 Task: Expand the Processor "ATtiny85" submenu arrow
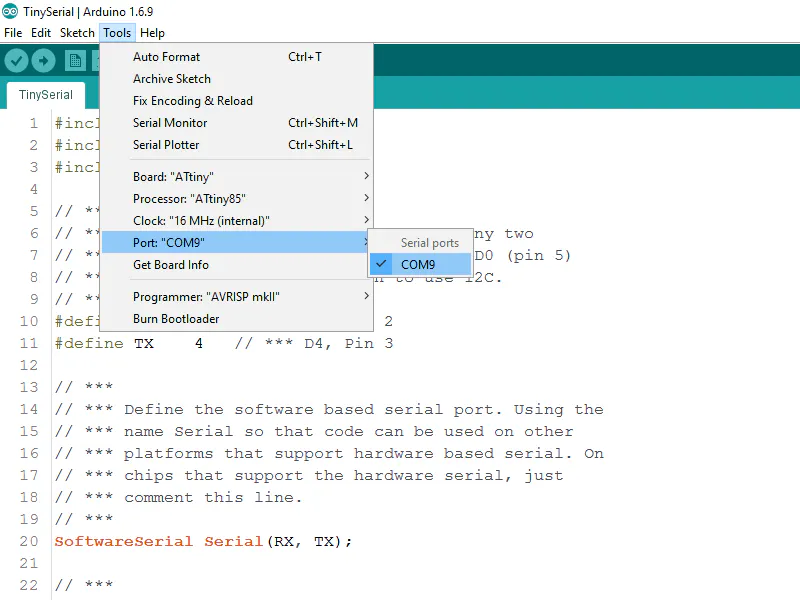tap(366, 198)
